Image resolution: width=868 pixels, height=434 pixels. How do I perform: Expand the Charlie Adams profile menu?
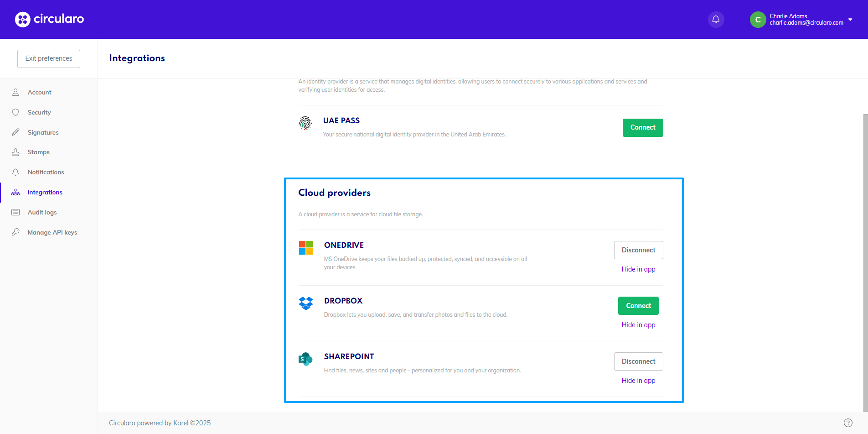pos(851,20)
